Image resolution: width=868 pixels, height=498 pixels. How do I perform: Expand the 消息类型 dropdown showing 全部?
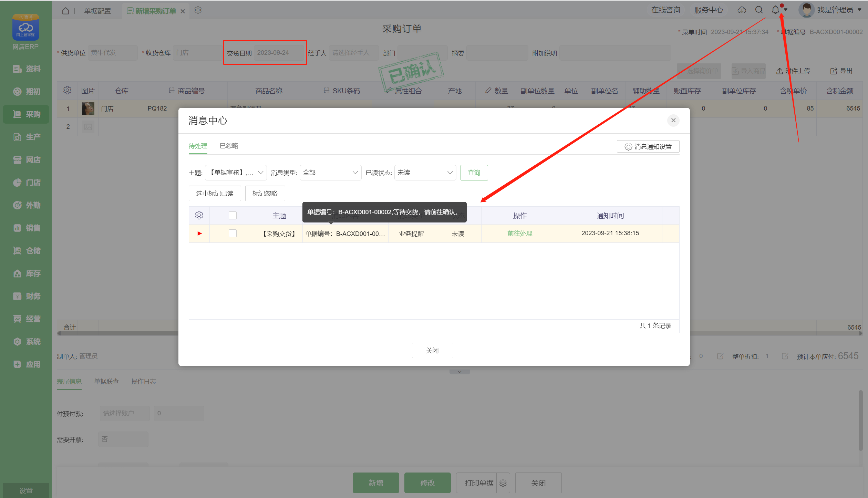point(330,173)
